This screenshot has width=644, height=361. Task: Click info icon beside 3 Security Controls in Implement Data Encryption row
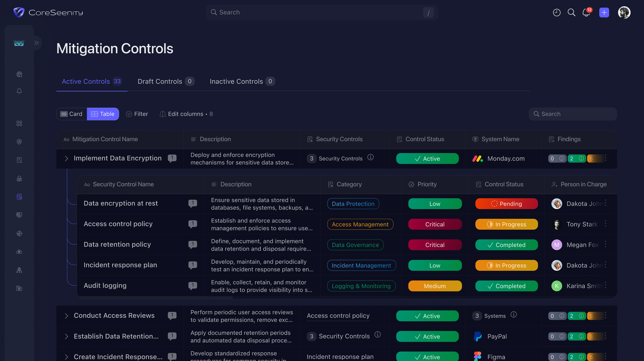(x=370, y=157)
